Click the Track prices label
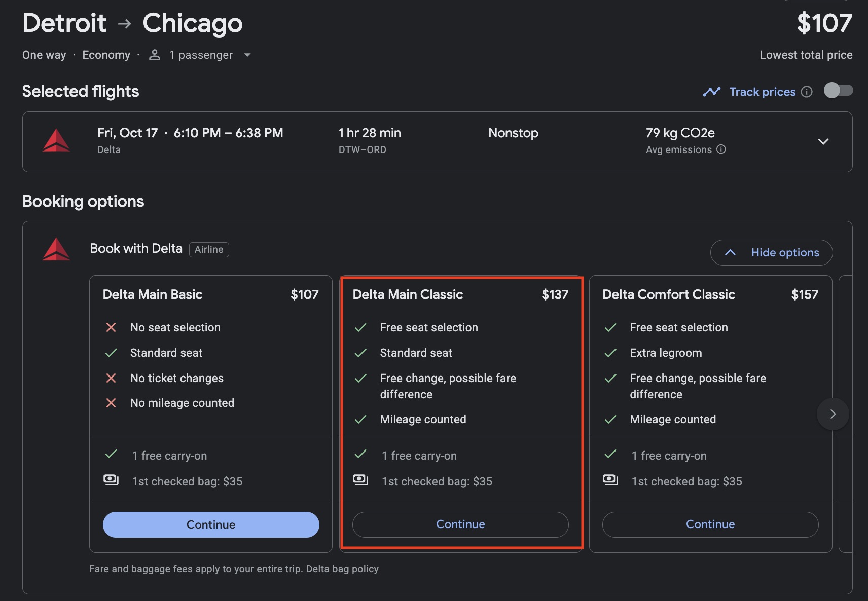The image size is (868, 601). tap(763, 92)
